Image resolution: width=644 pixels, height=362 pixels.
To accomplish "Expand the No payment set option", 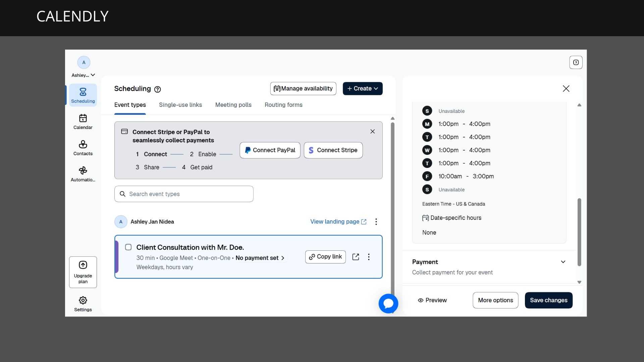I will tap(260, 258).
